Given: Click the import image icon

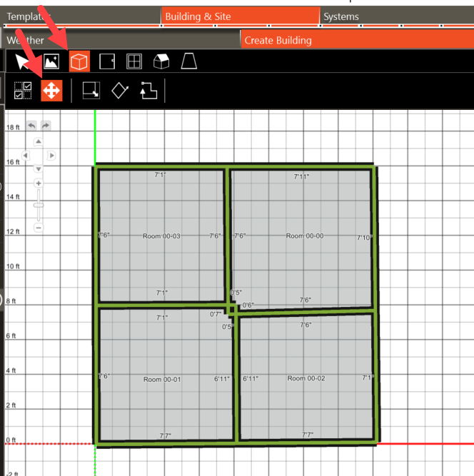Looking at the screenshot, I should (51, 61).
